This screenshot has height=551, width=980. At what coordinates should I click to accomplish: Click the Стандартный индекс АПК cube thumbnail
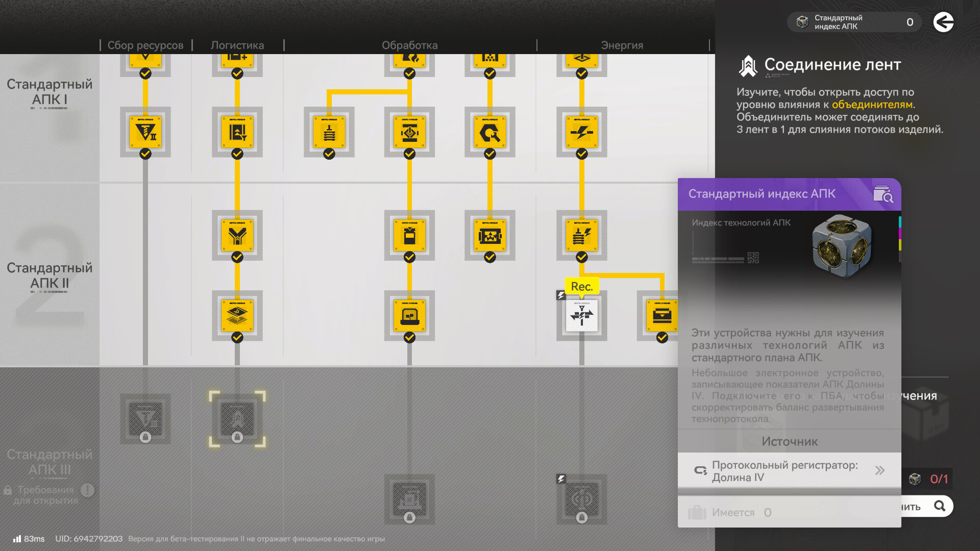tap(842, 245)
